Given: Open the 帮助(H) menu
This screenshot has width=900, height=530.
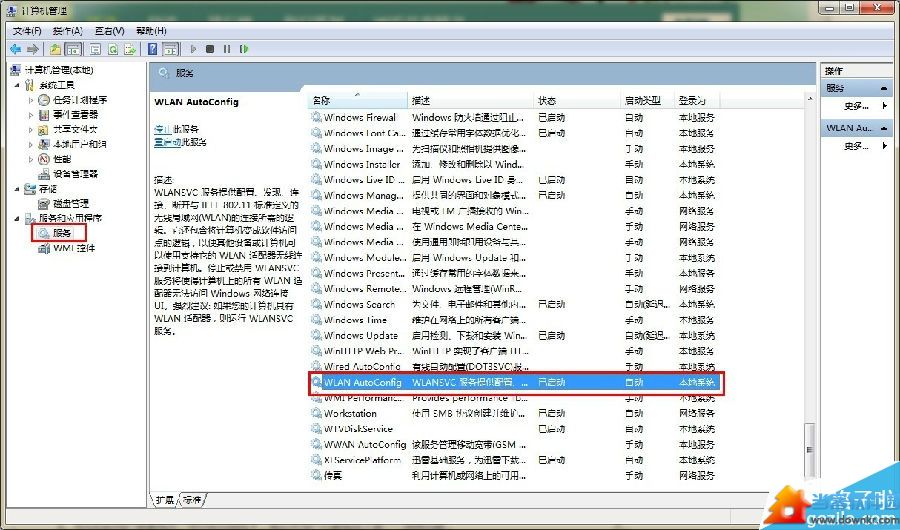Looking at the screenshot, I should [151, 31].
